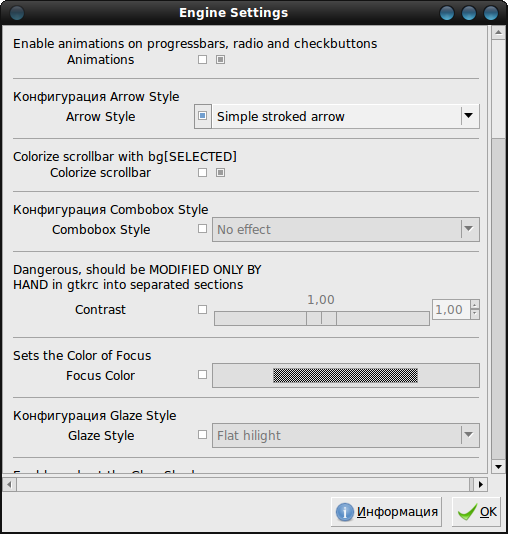Viewport: 508px width, 534px height.
Task: Increase Contrast with spin up arrow
Action: pyautogui.click(x=475, y=305)
